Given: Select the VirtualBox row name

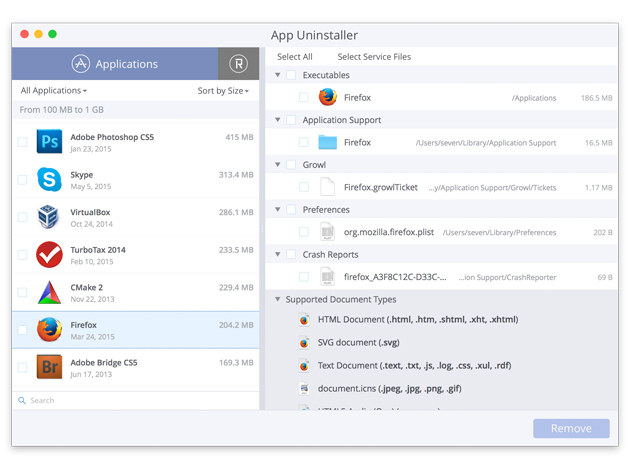Looking at the screenshot, I should [x=90, y=212].
